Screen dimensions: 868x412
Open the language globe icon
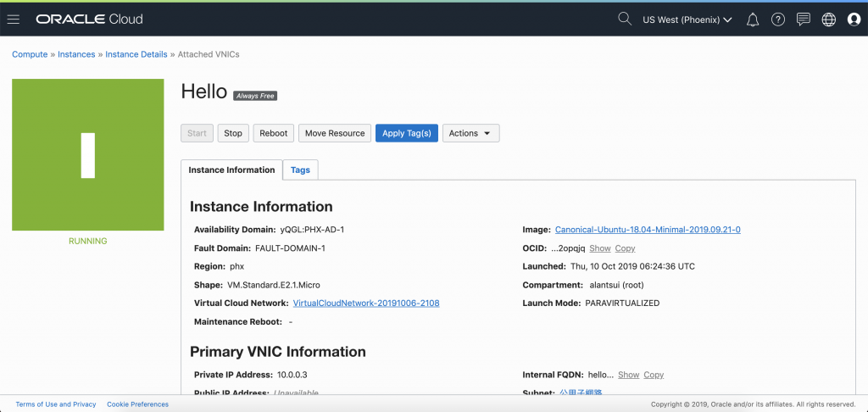point(829,20)
